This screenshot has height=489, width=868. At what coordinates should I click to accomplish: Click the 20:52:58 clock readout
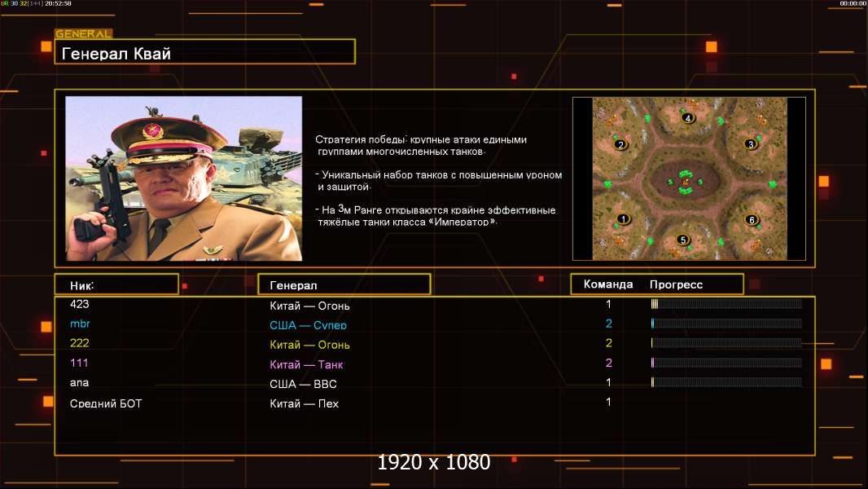click(x=58, y=3)
